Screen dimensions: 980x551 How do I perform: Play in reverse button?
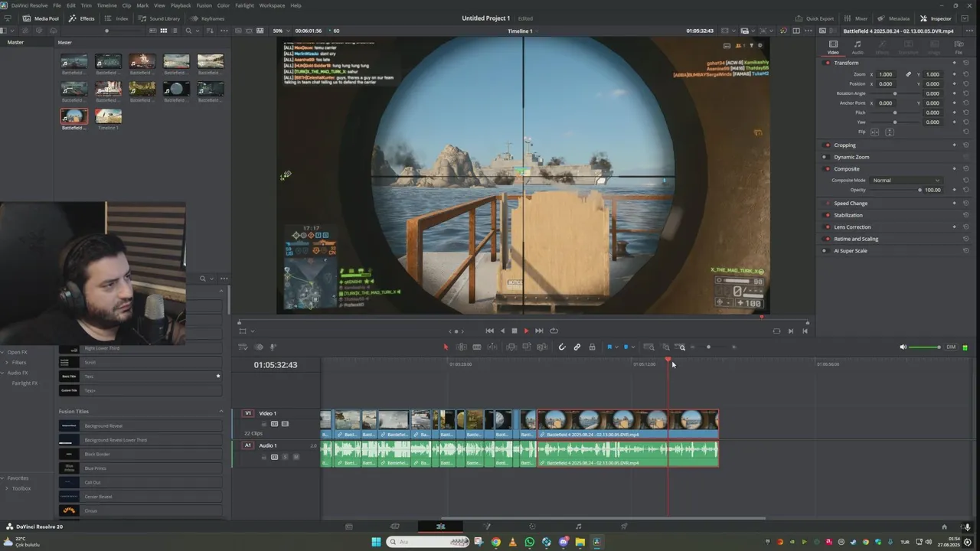pyautogui.click(x=502, y=331)
